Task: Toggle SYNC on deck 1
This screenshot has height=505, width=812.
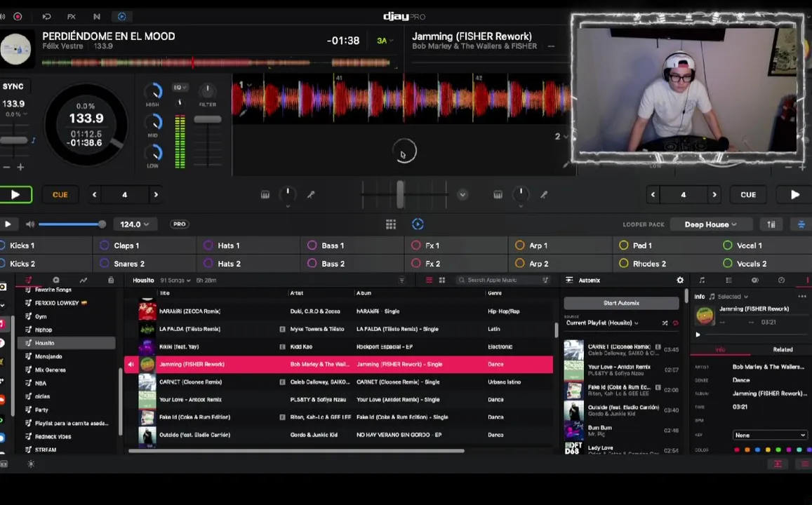Action: point(13,86)
